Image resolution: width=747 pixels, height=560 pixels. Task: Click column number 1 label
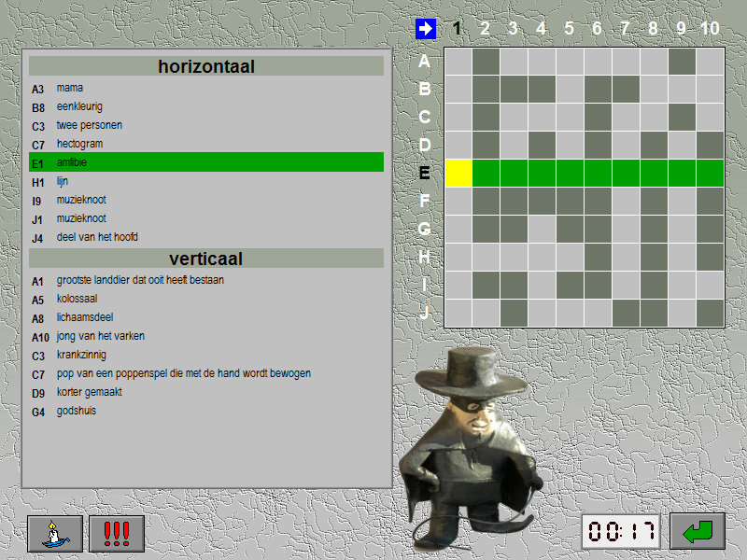coord(458,29)
